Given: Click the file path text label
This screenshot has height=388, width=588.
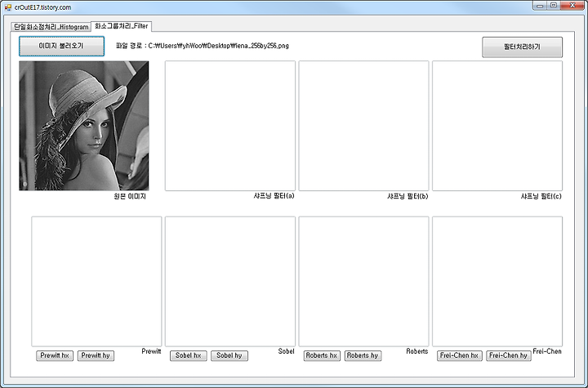Looking at the screenshot, I should coord(203,46).
